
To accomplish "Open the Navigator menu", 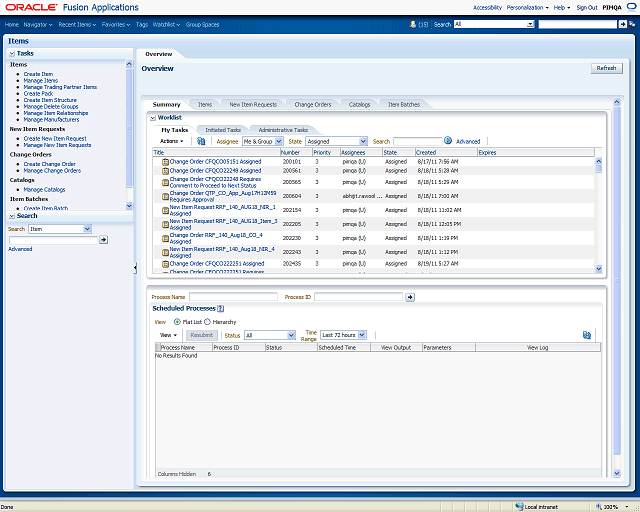I will click(38, 23).
